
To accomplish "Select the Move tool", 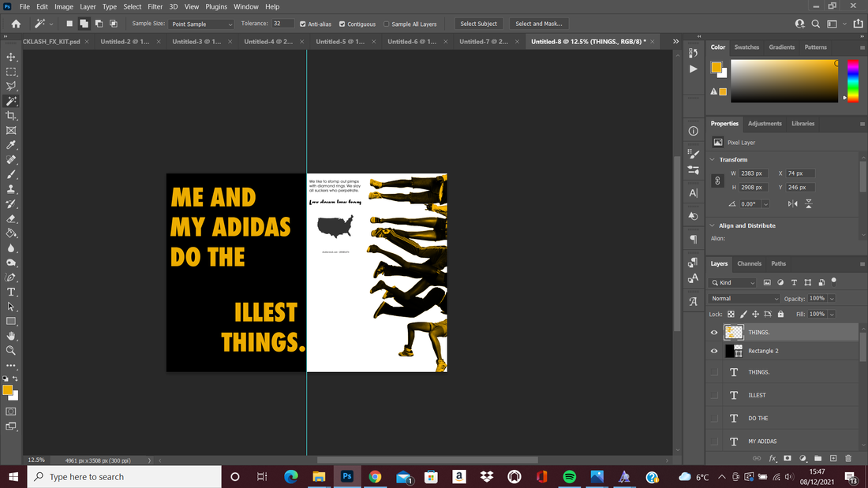I will click(x=11, y=57).
